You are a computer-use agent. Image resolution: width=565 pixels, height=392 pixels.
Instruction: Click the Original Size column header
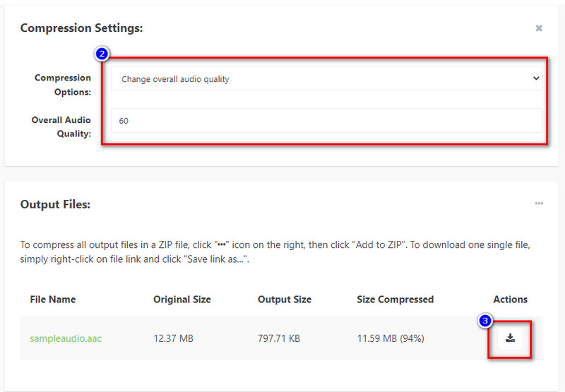pos(182,299)
